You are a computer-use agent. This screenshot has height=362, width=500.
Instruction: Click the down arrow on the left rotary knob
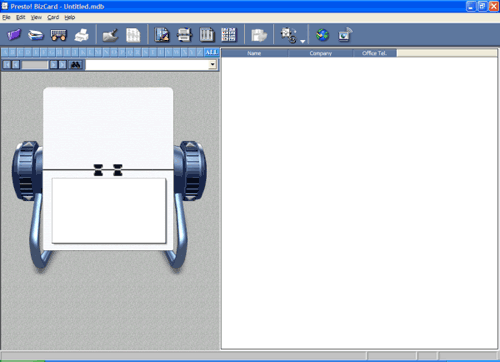[x=28, y=198]
